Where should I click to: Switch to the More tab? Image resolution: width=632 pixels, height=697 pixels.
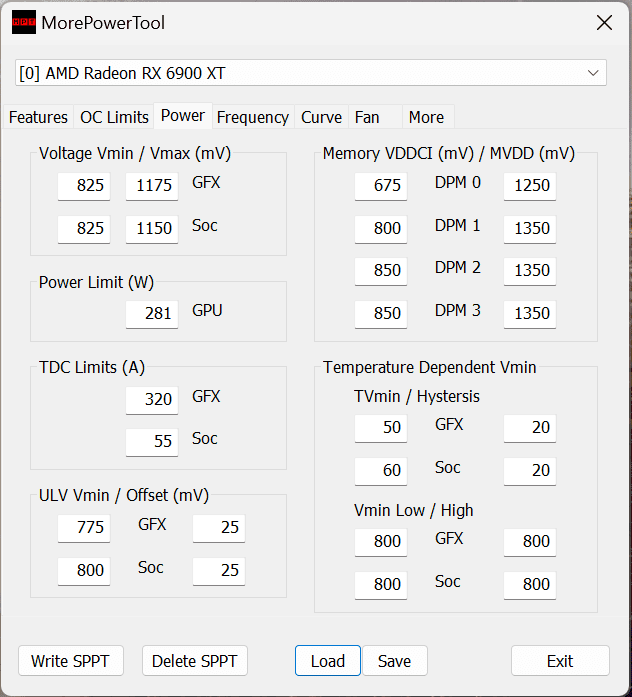(x=428, y=117)
